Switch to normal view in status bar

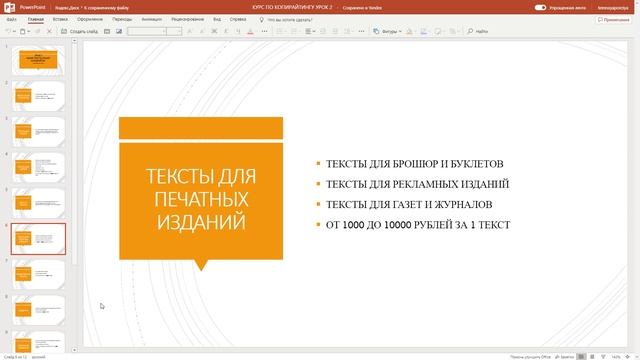(581, 357)
